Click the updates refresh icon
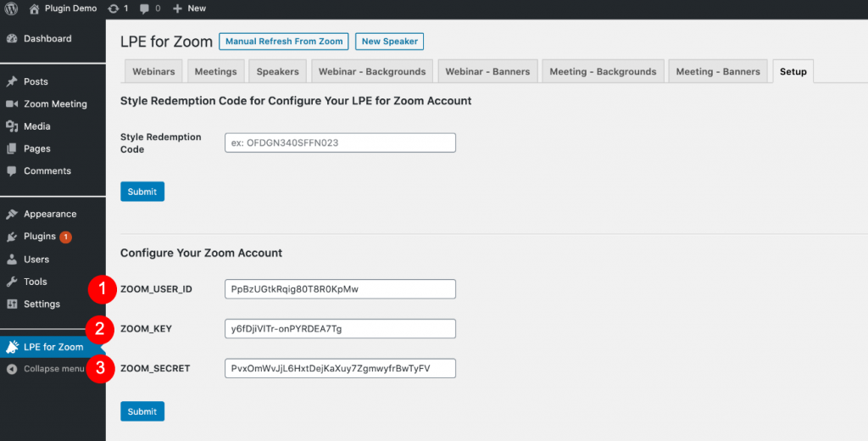 point(114,8)
